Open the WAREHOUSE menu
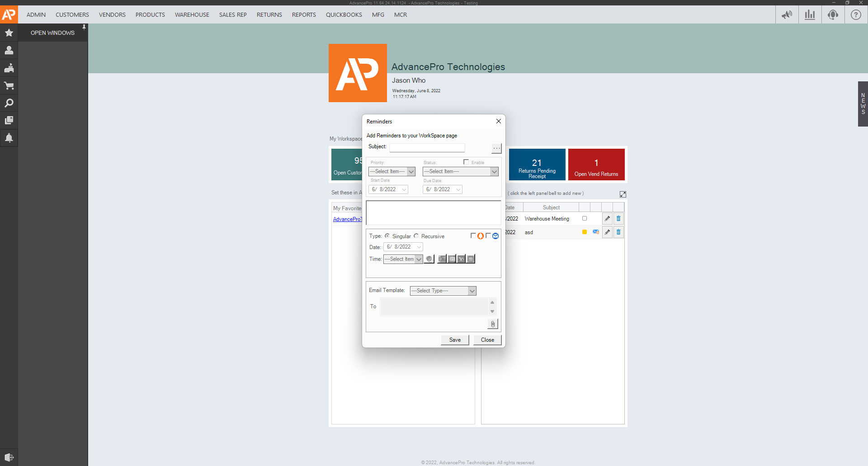 (x=192, y=15)
